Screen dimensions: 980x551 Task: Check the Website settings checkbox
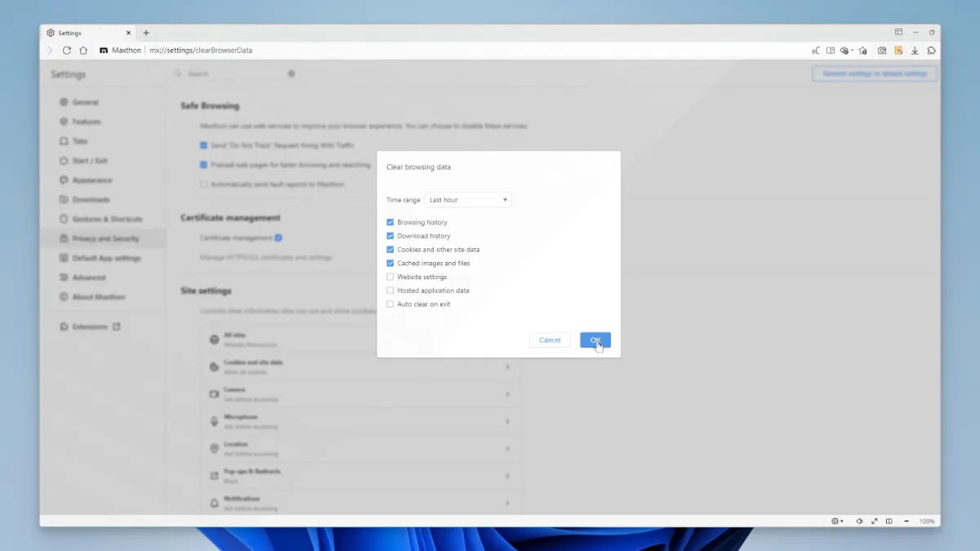click(390, 277)
